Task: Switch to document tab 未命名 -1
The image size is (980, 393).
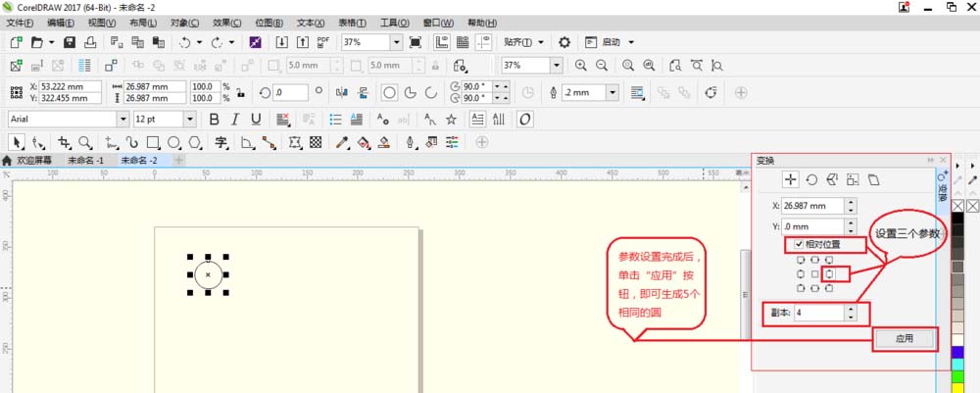Action: [x=85, y=161]
